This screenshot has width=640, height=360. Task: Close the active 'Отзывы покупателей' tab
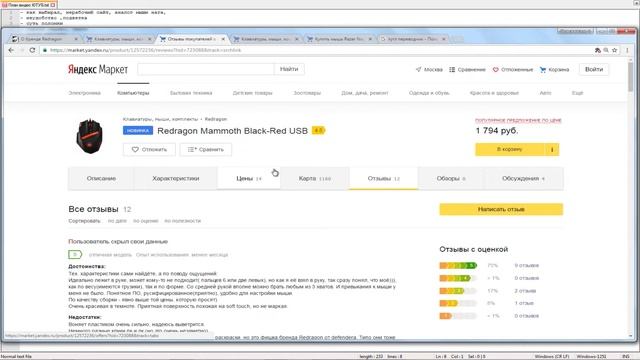[223, 39]
